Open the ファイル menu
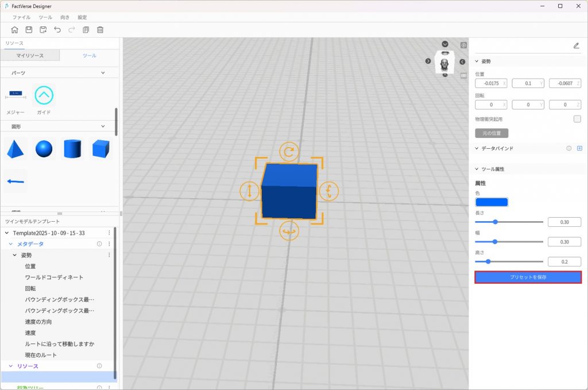Viewport: 588px width, 390px height. 21,17
